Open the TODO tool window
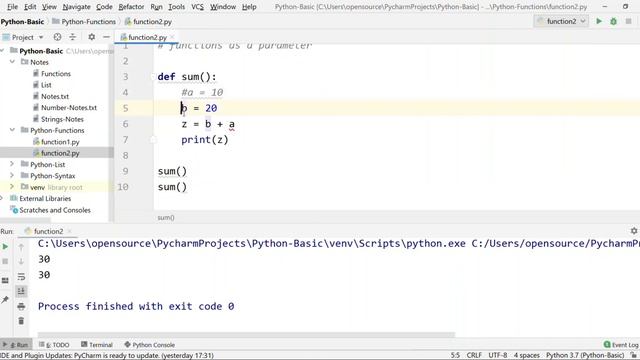The height and width of the screenshot is (360, 640). click(x=54, y=344)
